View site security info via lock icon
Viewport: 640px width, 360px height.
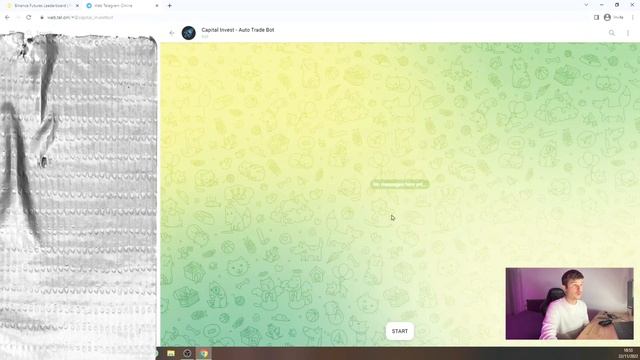point(42,18)
